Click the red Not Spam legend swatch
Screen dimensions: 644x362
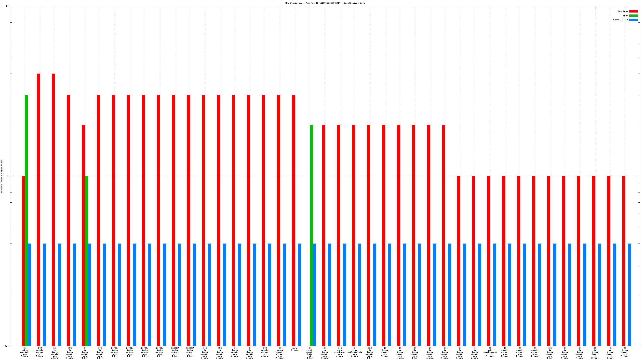[633, 12]
